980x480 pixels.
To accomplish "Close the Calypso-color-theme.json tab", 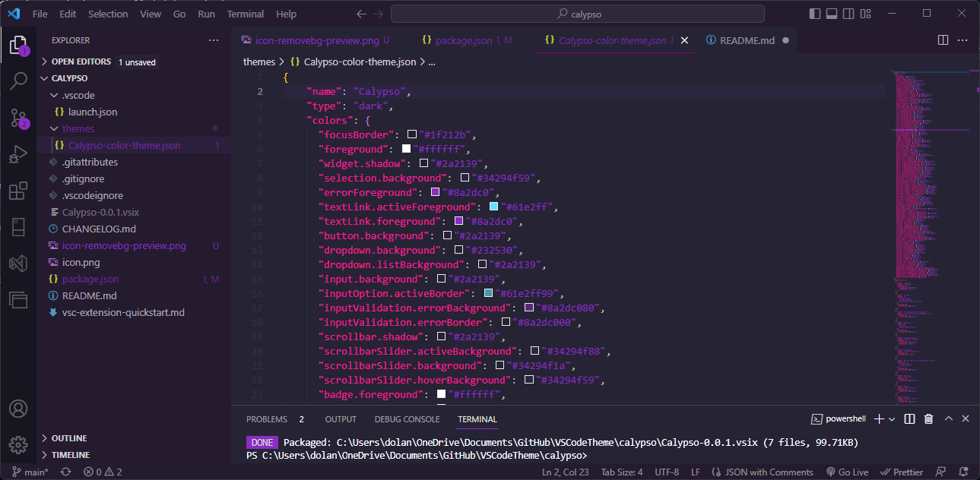I will [x=684, y=40].
